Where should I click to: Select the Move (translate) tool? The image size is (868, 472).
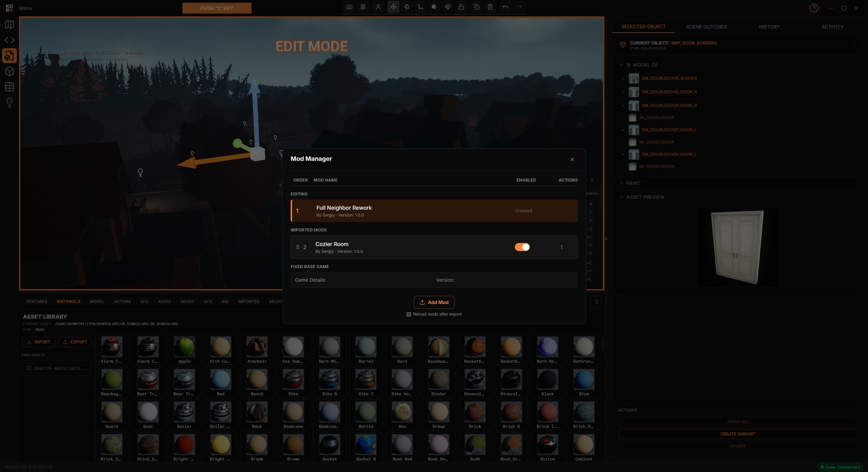(x=393, y=7)
